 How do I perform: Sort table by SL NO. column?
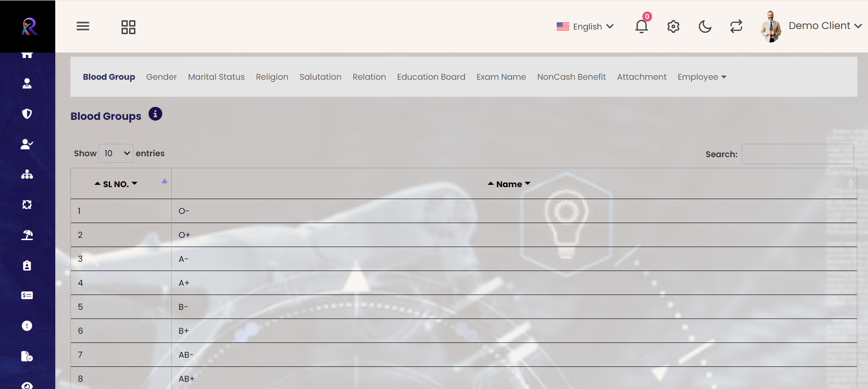pyautogui.click(x=116, y=184)
